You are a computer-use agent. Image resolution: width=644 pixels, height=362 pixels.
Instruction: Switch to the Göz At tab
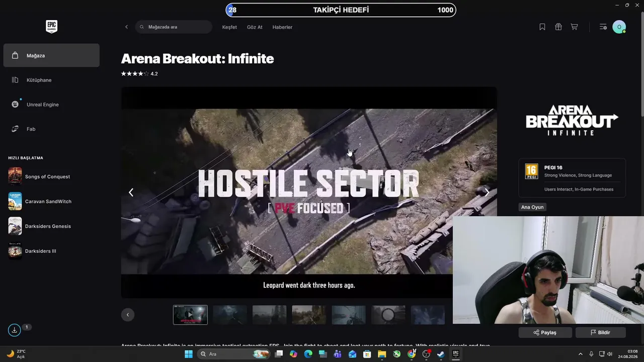pyautogui.click(x=255, y=27)
